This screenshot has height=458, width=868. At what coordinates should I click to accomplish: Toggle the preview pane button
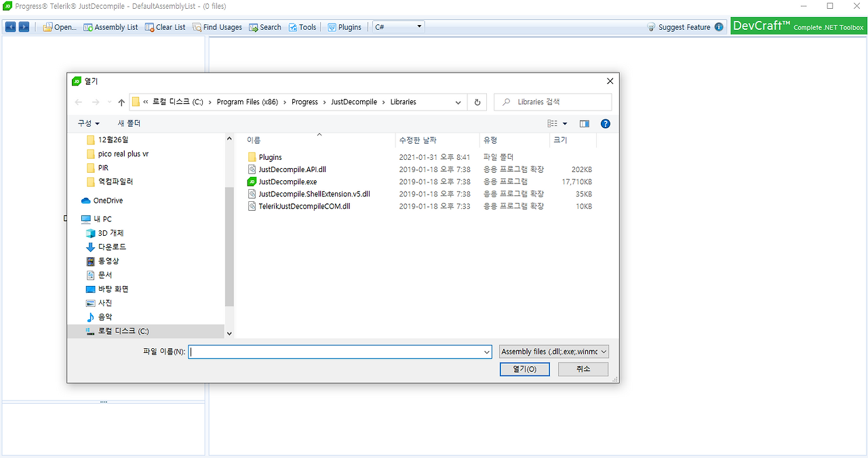click(x=585, y=123)
